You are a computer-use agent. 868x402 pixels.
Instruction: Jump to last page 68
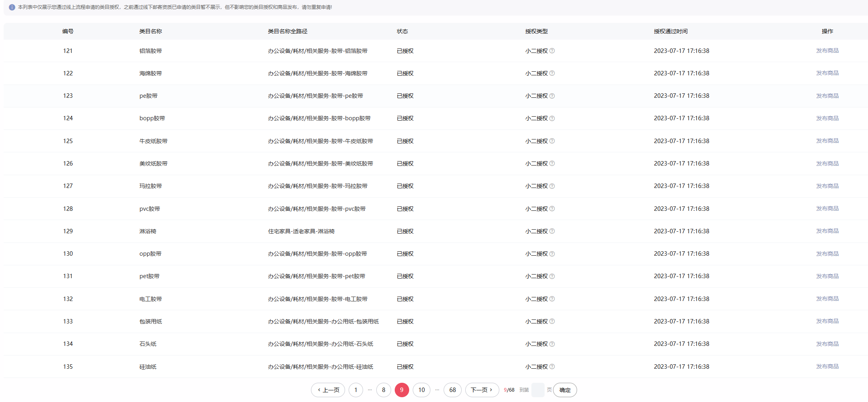click(452, 390)
